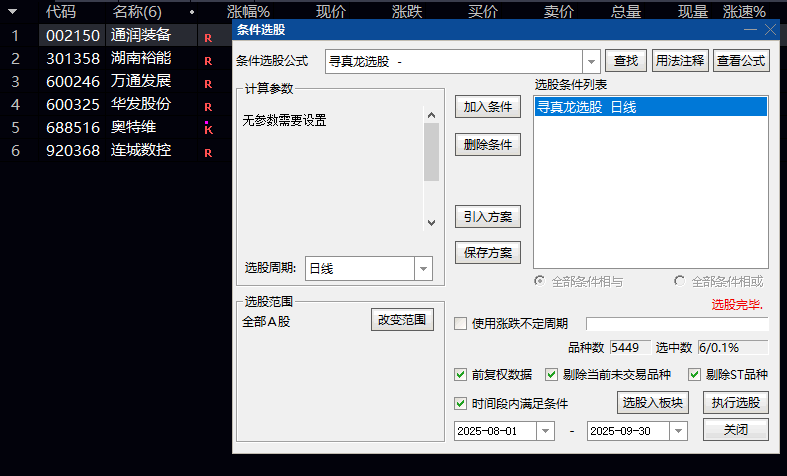Select stock code 920368

[73, 151]
